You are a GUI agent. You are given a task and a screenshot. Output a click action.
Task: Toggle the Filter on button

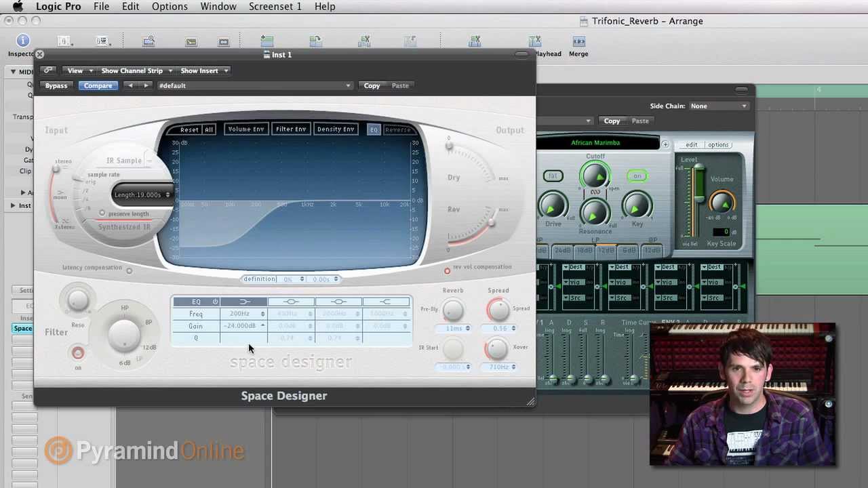click(x=78, y=353)
